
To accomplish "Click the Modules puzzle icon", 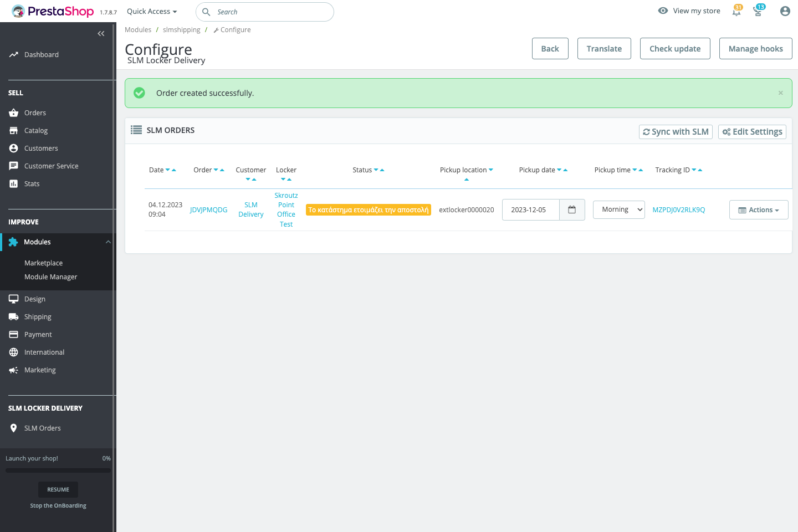I will click(13, 242).
